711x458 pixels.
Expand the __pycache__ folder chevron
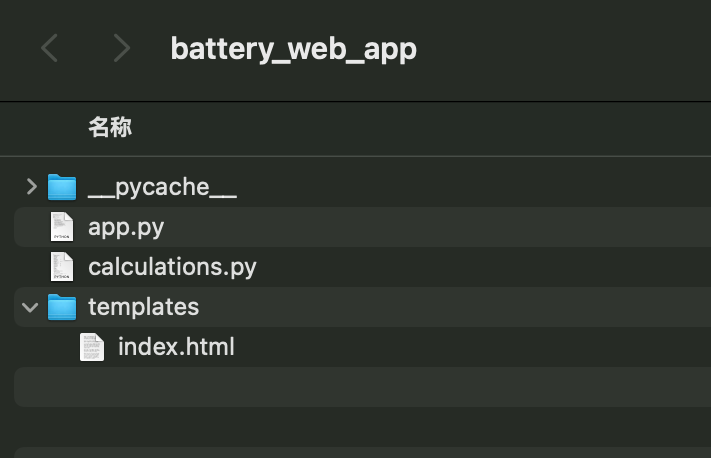[31, 186]
